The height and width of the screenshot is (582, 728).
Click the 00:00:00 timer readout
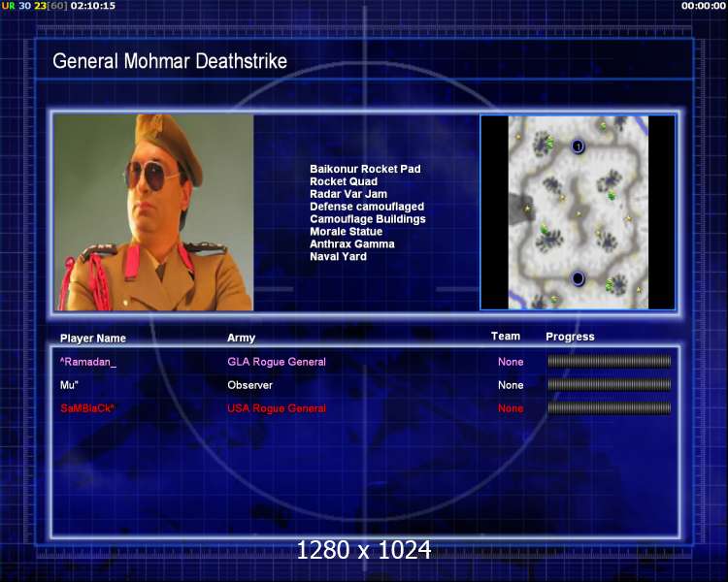pyautogui.click(x=704, y=6)
